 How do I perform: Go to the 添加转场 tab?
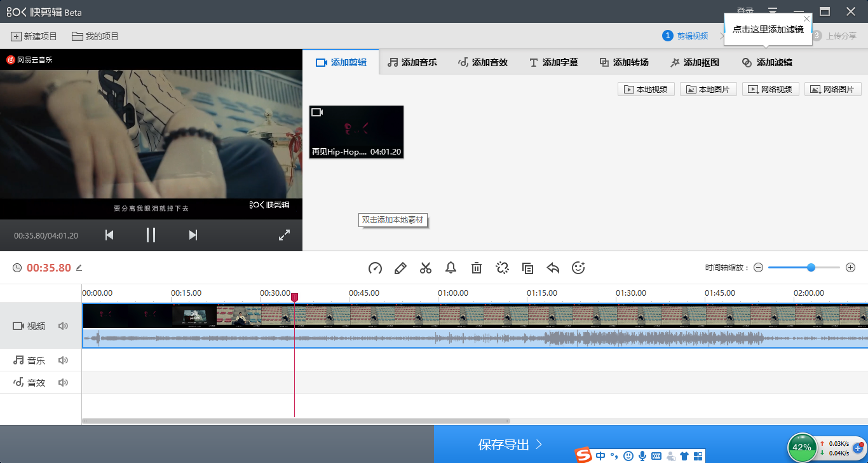(624, 62)
